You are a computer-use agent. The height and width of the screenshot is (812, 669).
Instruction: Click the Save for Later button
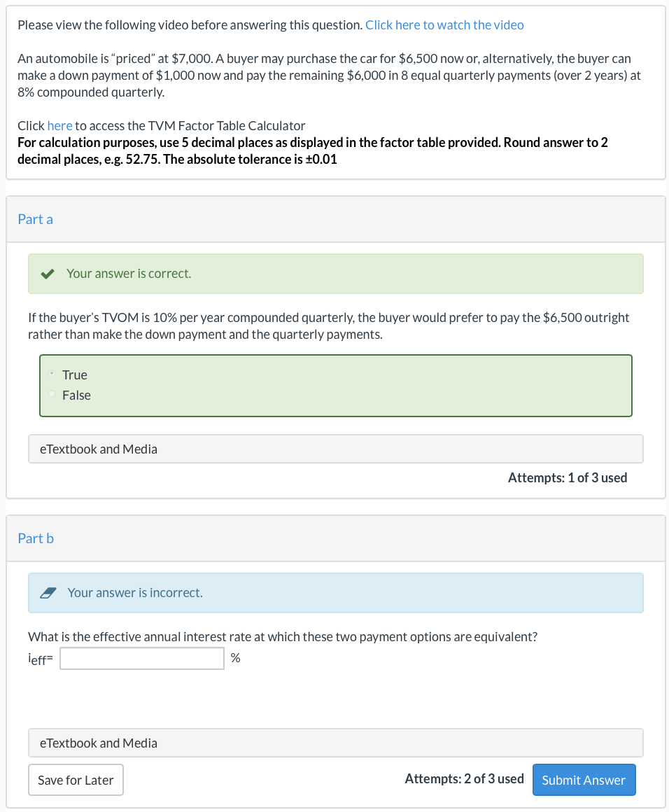tap(76, 779)
